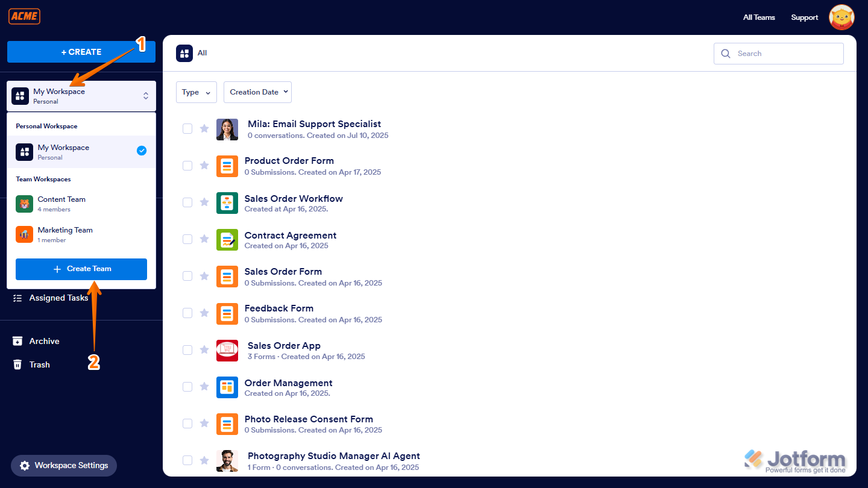The height and width of the screenshot is (488, 868).
Task: Click the Order Management app icon
Action: [227, 387]
